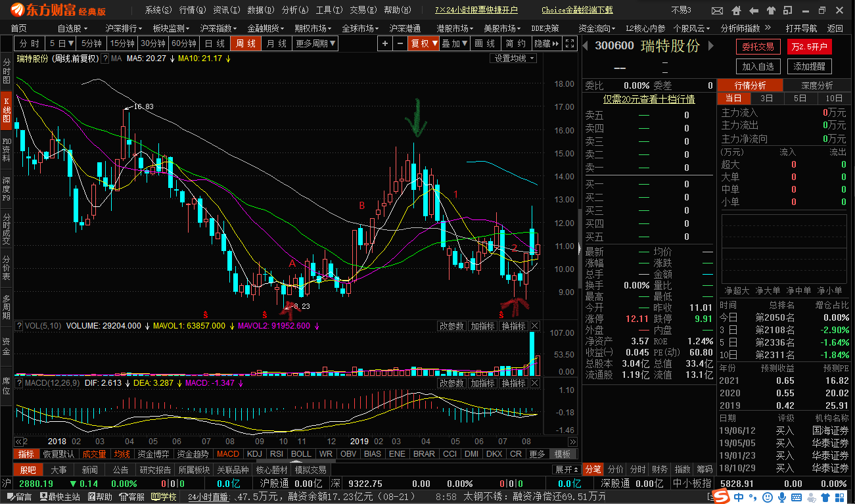The width and height of the screenshot is (855, 504).
Task: Open 设置均线 dropdown
Action: (x=515, y=58)
